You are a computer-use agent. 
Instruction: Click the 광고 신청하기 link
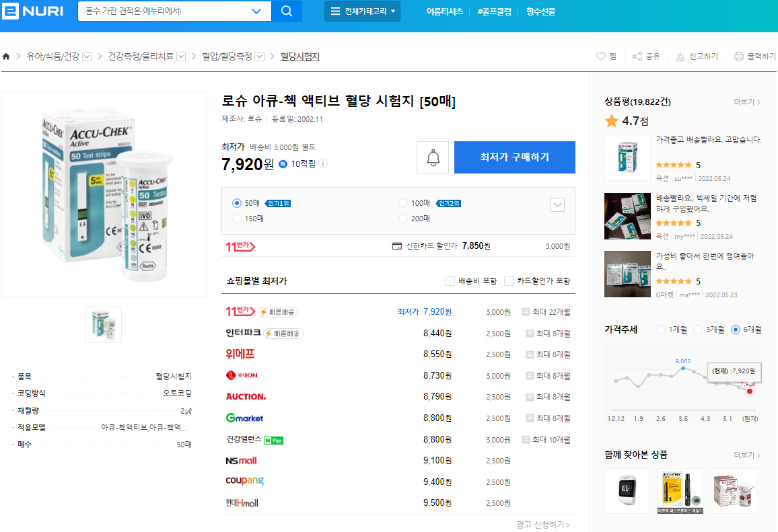542,525
